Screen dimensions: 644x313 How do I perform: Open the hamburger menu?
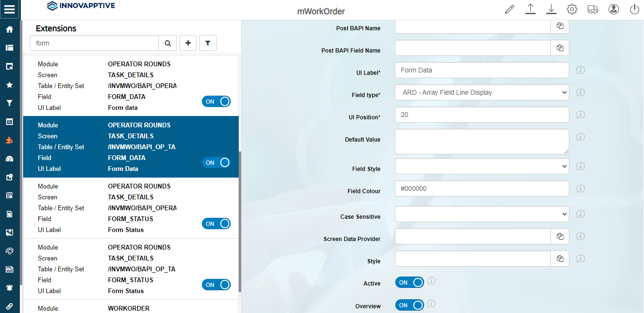pyautogui.click(x=9, y=9)
